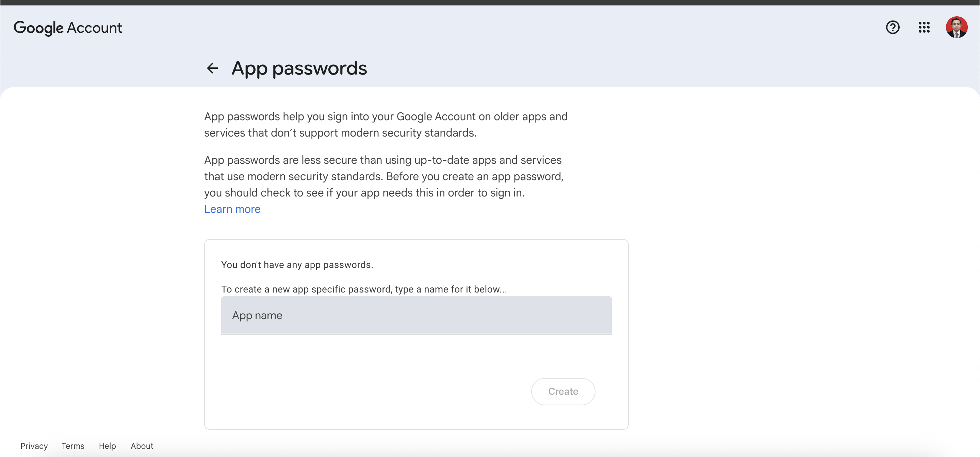Click the empty space below the App name field
This screenshot has height=457, width=980.
pos(380,358)
